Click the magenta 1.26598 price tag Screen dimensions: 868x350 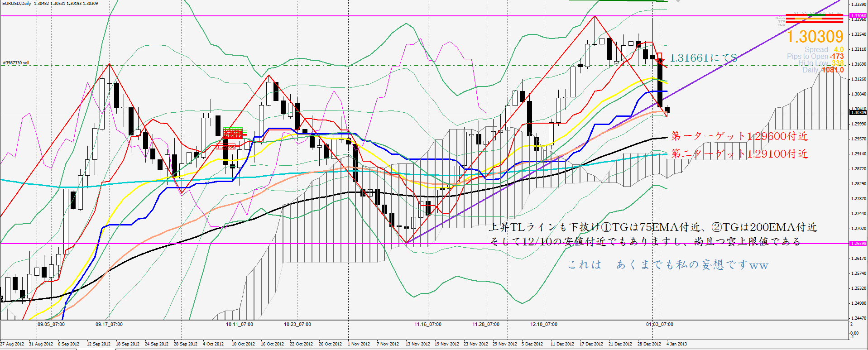[x=858, y=244]
